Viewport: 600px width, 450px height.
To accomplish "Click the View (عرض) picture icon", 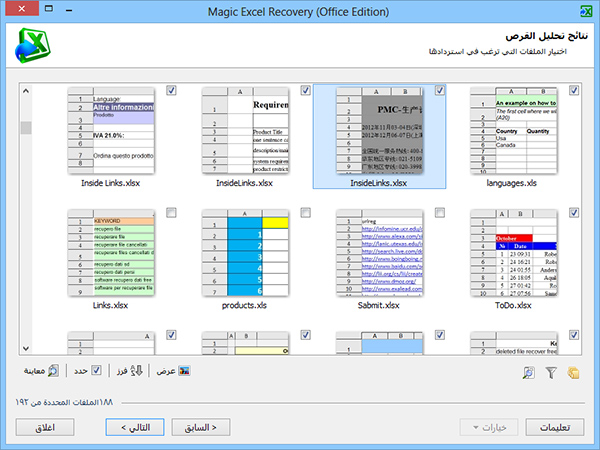I will (184, 370).
